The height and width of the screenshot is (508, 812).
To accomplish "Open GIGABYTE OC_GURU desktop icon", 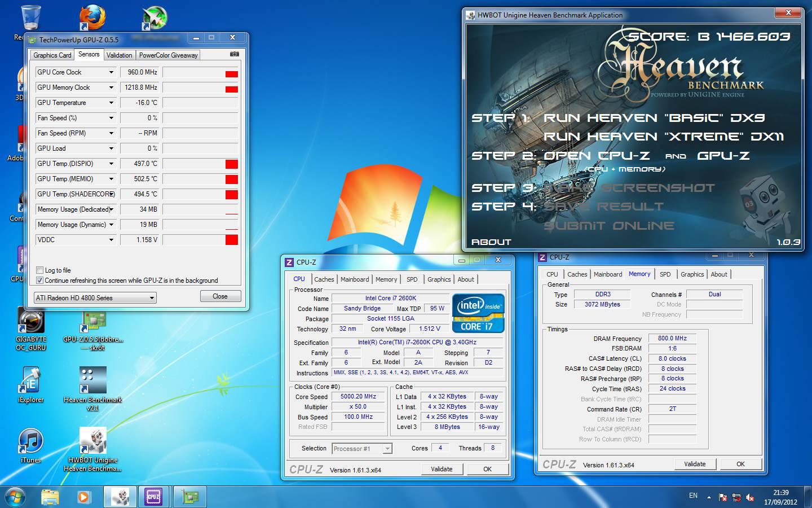I will pyautogui.click(x=30, y=330).
